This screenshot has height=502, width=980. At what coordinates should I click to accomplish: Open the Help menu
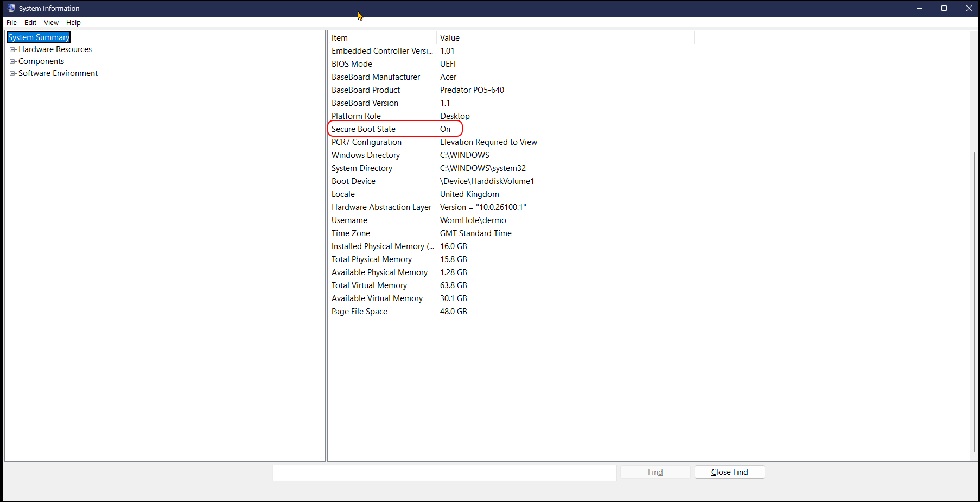tap(73, 22)
